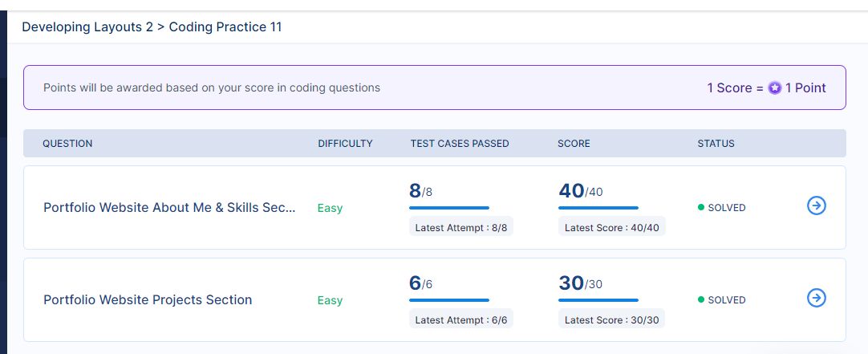The width and height of the screenshot is (868, 354).
Task: Click the points awarded info banner
Action: pyautogui.click(x=435, y=87)
